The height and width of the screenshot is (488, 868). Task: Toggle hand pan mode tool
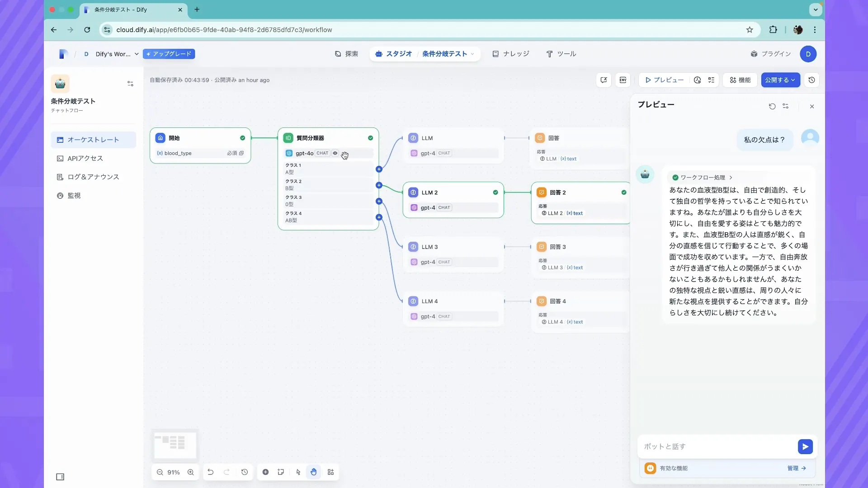(x=314, y=472)
